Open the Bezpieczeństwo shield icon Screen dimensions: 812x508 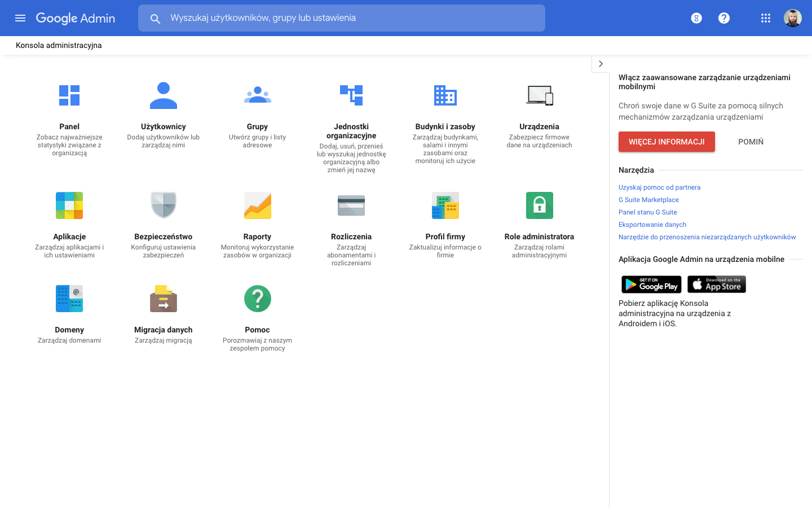164,205
